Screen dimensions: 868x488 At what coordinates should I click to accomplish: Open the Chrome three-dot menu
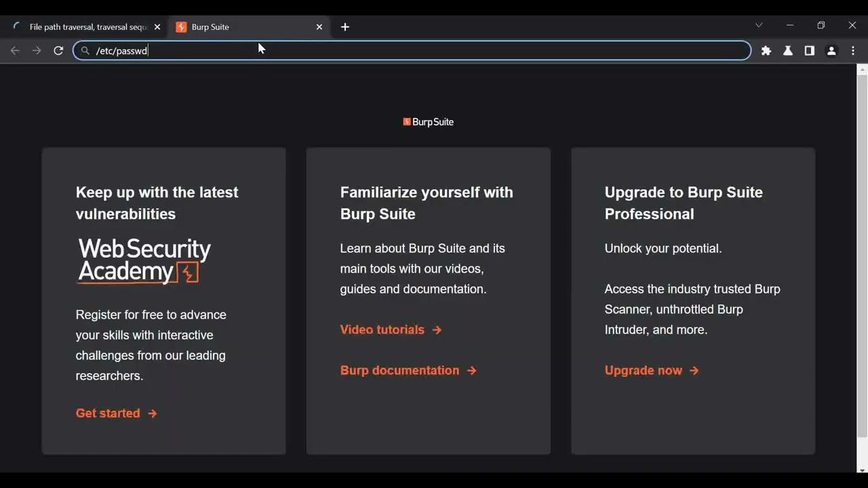[x=853, y=51]
